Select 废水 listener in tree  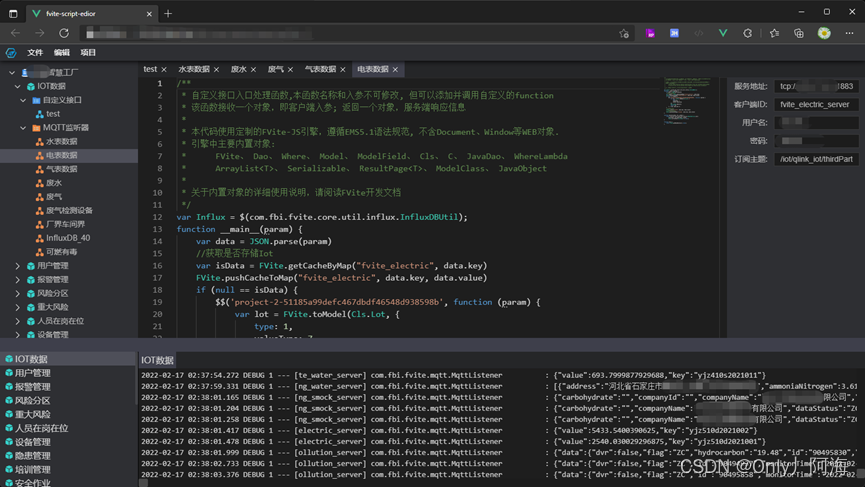[54, 183]
